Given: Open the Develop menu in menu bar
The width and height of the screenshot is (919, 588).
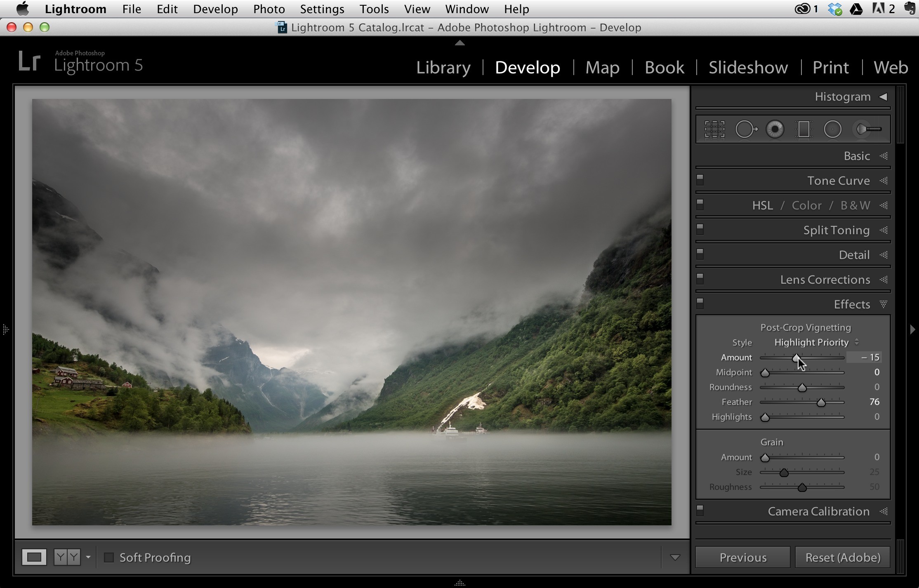Looking at the screenshot, I should click(x=215, y=9).
